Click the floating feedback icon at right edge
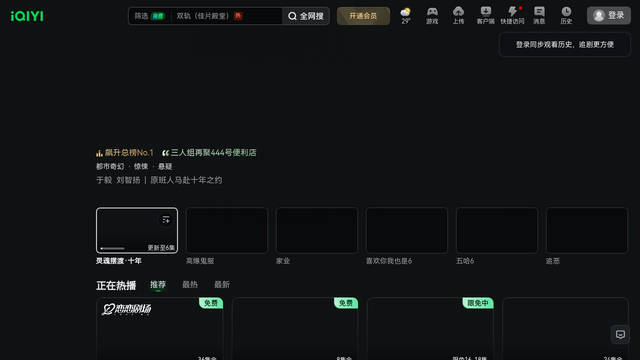This screenshot has height=360, width=640. [x=620, y=334]
